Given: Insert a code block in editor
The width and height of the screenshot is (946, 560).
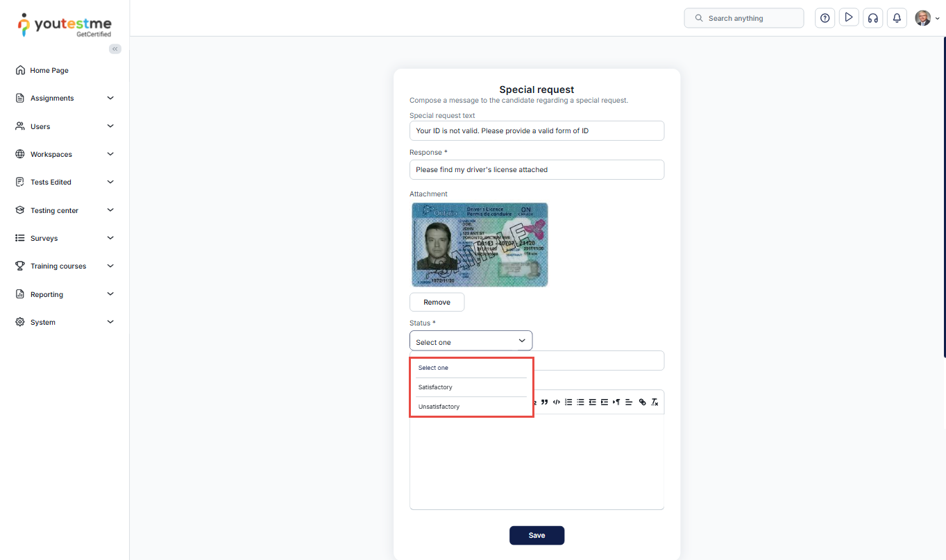Looking at the screenshot, I should coord(557,402).
